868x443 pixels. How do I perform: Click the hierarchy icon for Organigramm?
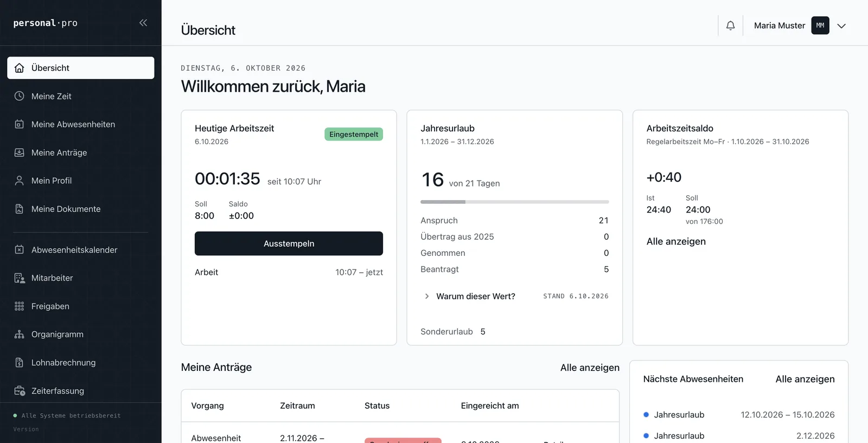[x=20, y=335]
